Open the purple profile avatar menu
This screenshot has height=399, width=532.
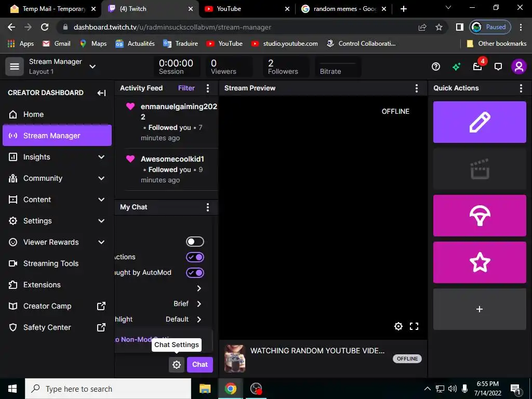click(x=519, y=66)
